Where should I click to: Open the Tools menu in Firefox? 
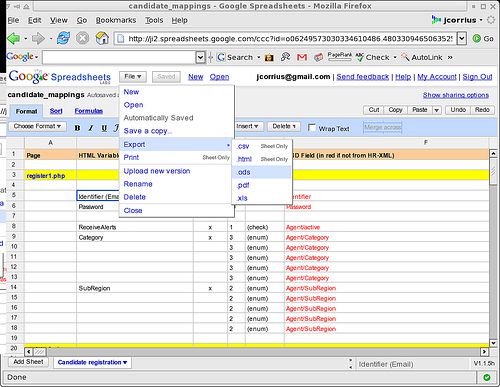[x=154, y=20]
